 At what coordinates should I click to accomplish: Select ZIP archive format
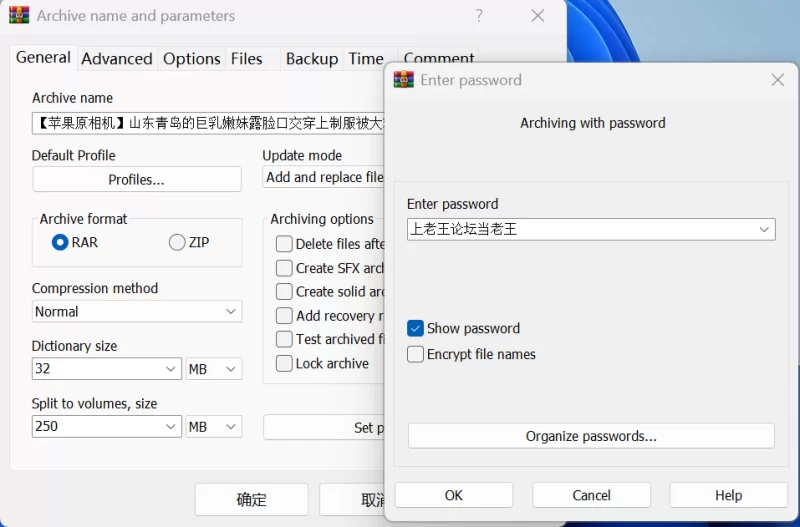(177, 242)
